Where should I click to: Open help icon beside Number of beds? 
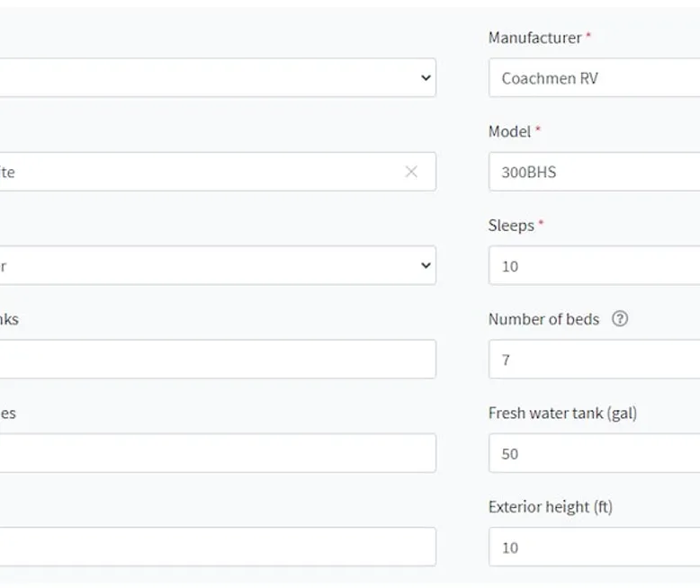[x=620, y=319]
